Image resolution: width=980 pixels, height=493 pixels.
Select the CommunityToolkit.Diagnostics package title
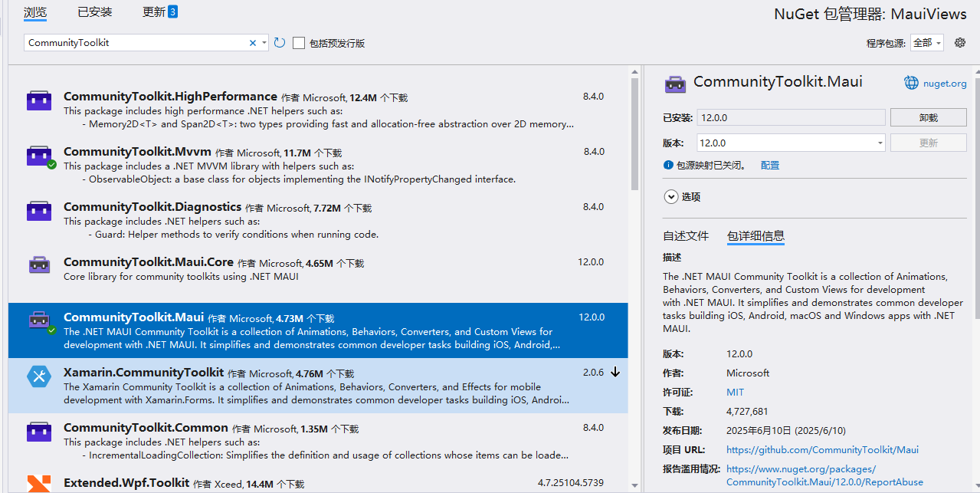[152, 207]
